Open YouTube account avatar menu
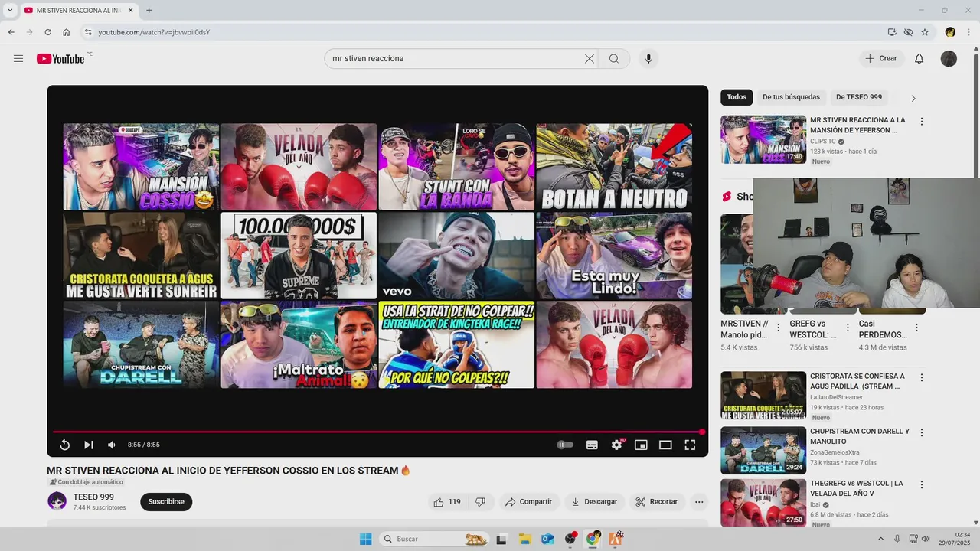 [949, 59]
